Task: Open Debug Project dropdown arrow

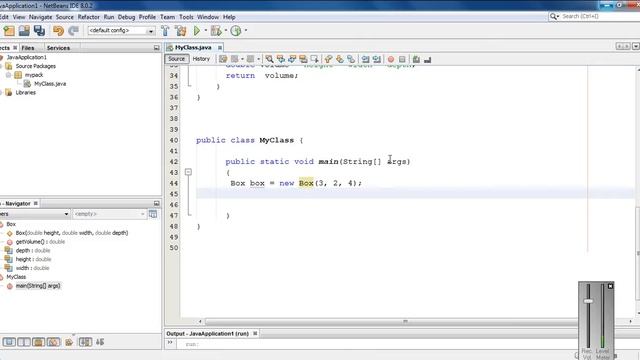Action: 226,30
